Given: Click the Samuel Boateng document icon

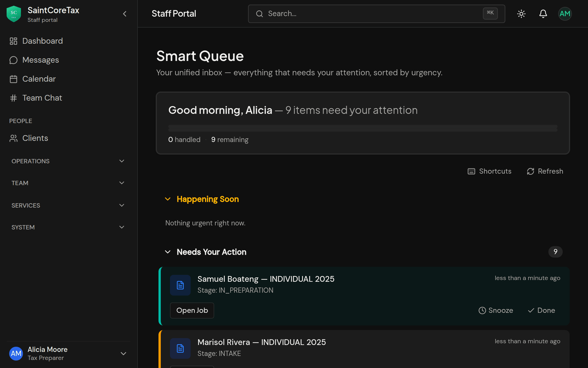Looking at the screenshot, I should (180, 285).
